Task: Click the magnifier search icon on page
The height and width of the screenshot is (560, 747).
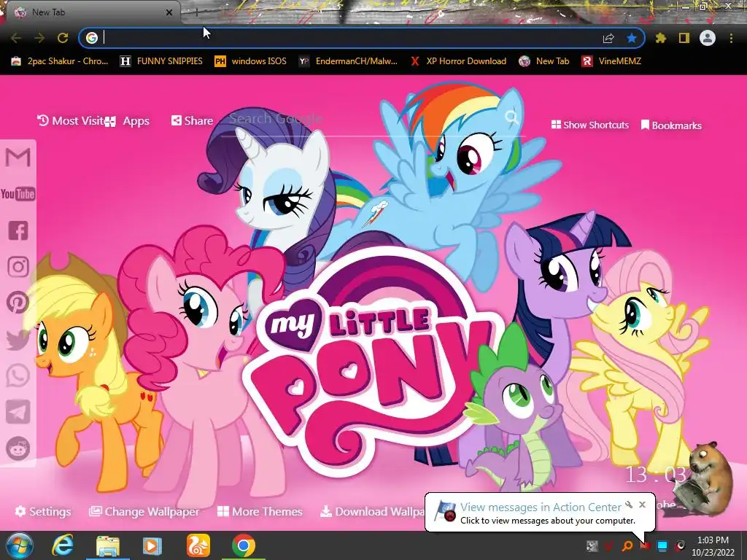Action: 512,117
